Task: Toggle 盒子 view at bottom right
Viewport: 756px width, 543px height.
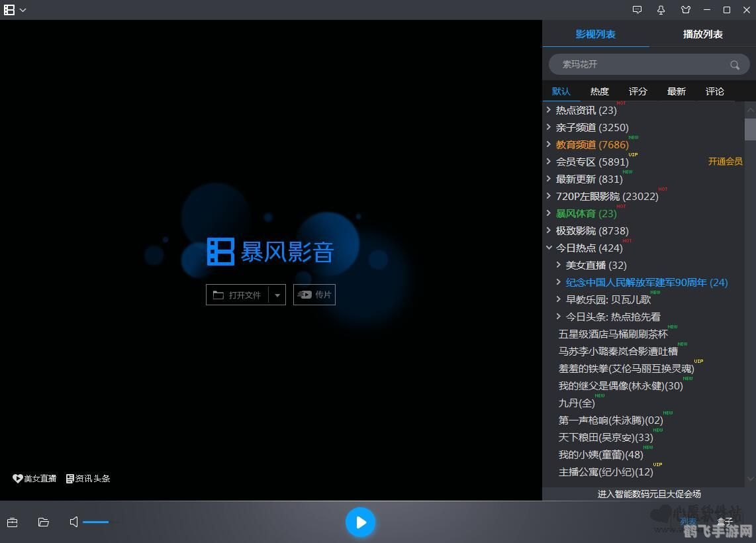Action: click(x=725, y=521)
